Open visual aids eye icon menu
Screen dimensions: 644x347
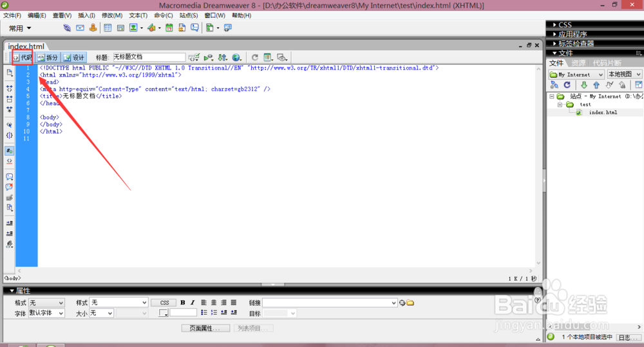[x=282, y=57]
